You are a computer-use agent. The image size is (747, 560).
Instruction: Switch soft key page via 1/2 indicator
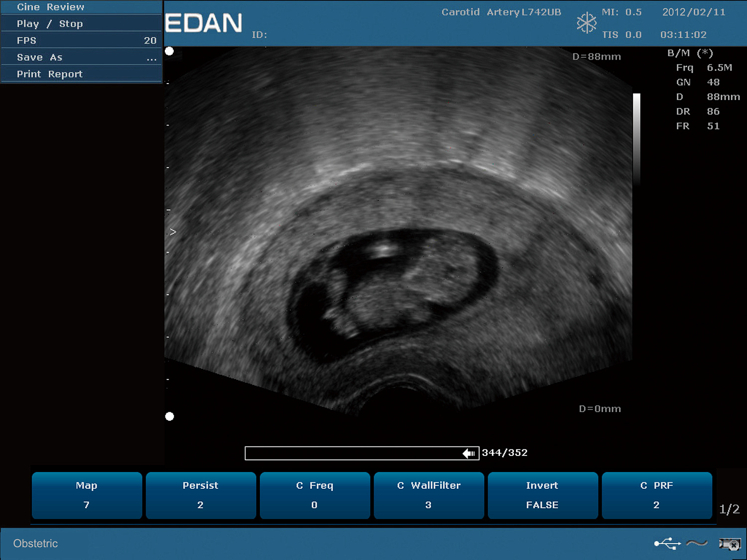(729, 509)
